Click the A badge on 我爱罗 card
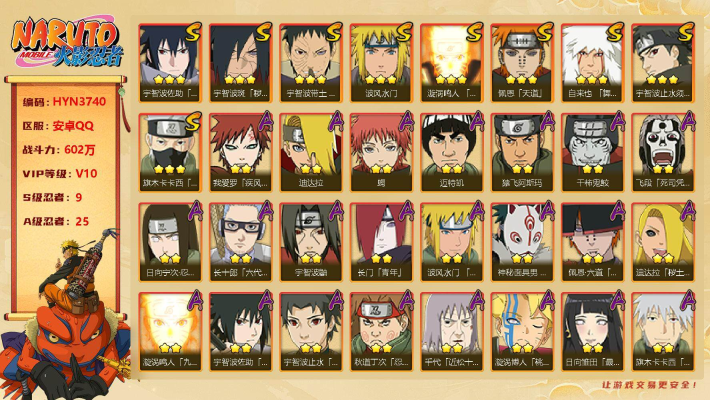Screen dimensions: 710x400 click(265, 121)
